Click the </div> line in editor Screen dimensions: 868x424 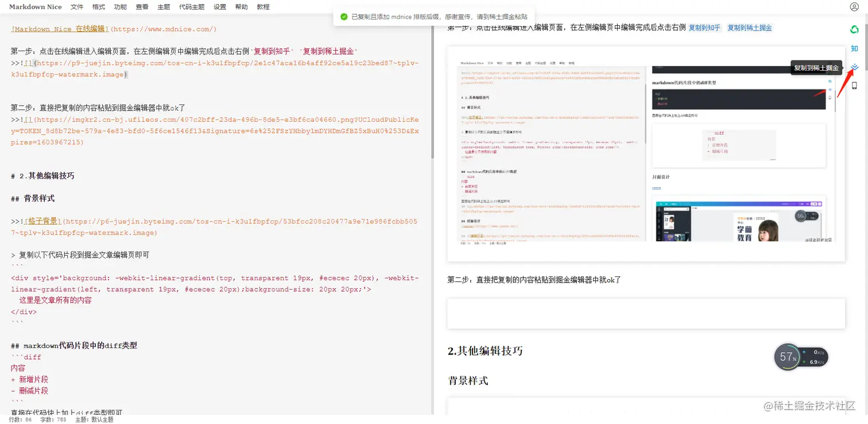pyautogui.click(x=24, y=312)
